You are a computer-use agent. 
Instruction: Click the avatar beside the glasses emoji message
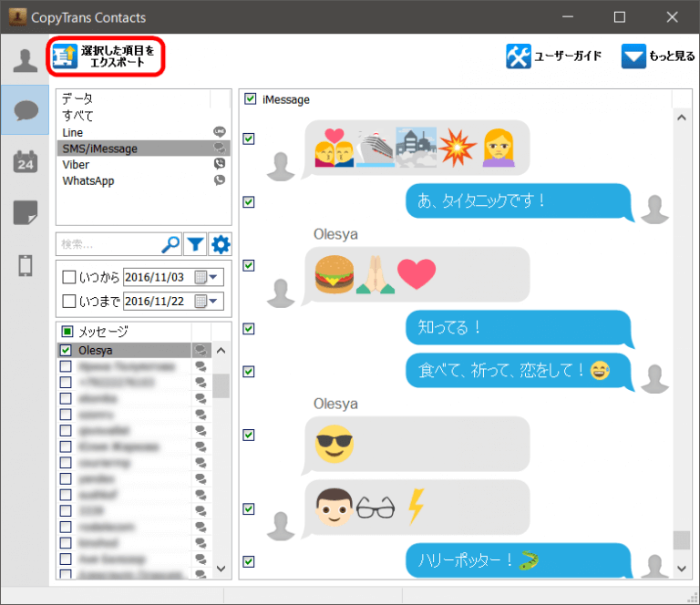pos(281,526)
